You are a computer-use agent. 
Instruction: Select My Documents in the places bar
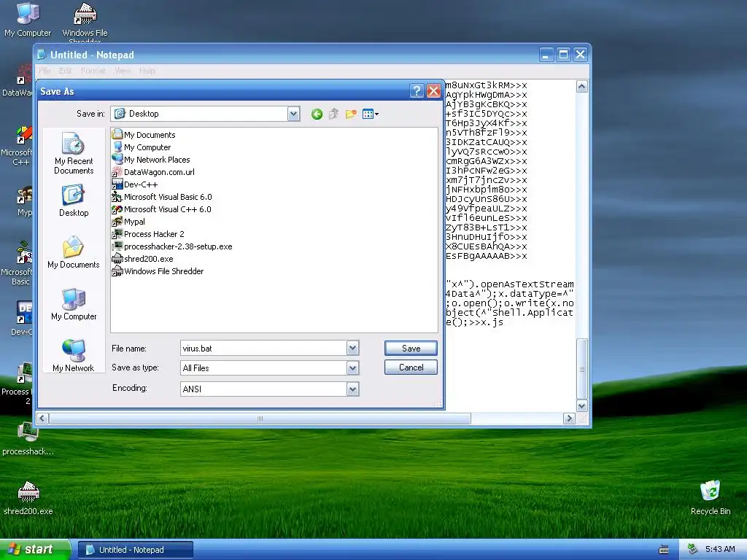point(74,252)
